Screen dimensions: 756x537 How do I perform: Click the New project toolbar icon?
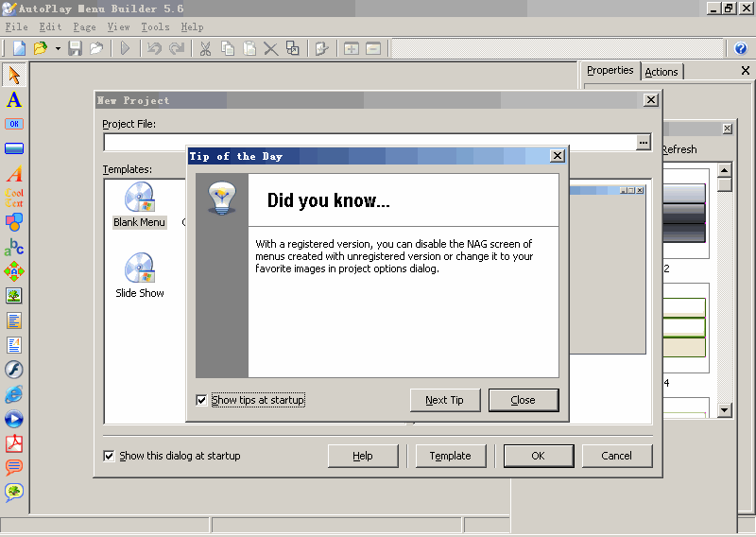click(x=19, y=48)
